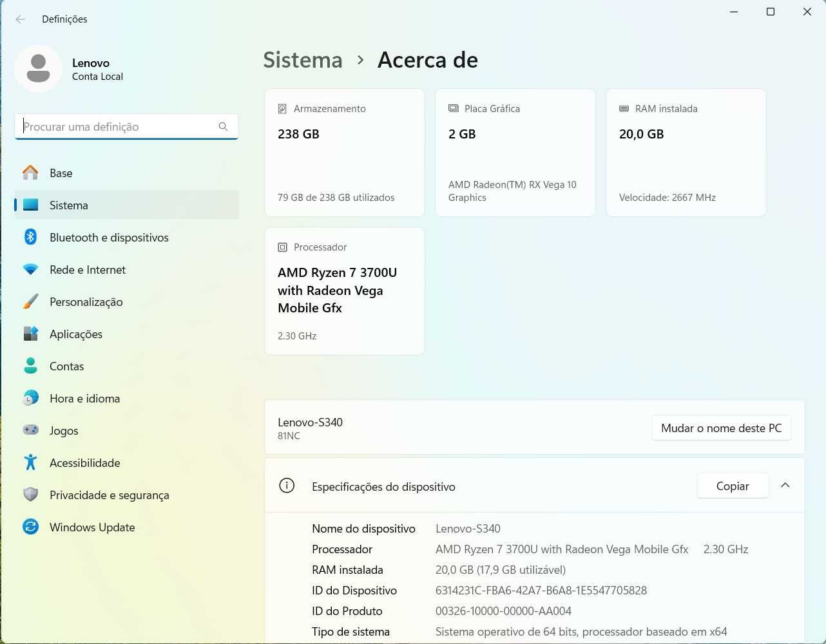Click the Procurar uma definição search box
The height and width of the screenshot is (644, 826).
pyautogui.click(x=126, y=127)
